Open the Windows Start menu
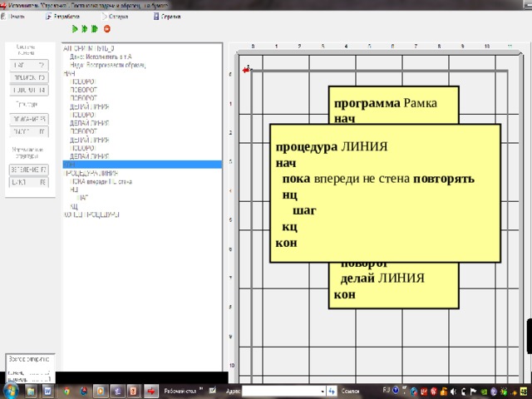 click(x=9, y=392)
